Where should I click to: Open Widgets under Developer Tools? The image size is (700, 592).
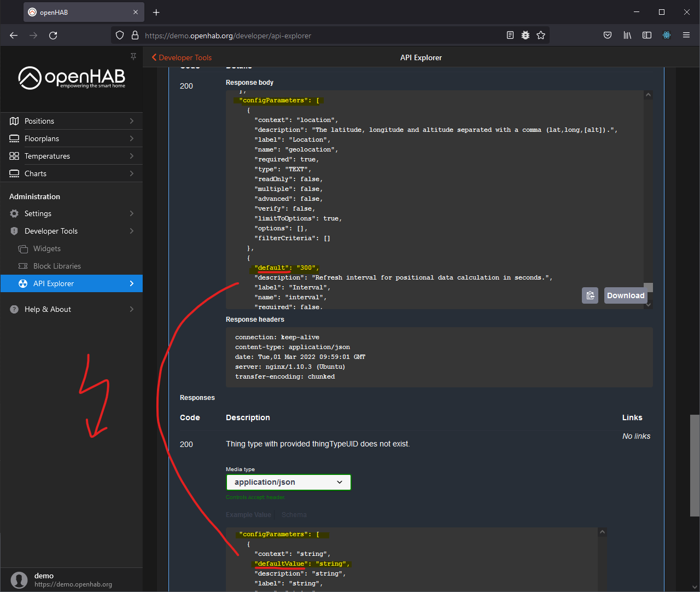click(x=72, y=248)
